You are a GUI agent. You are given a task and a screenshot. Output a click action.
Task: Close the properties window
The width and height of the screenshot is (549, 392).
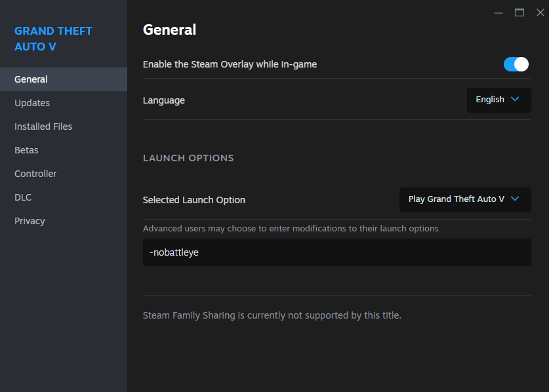[x=540, y=13]
